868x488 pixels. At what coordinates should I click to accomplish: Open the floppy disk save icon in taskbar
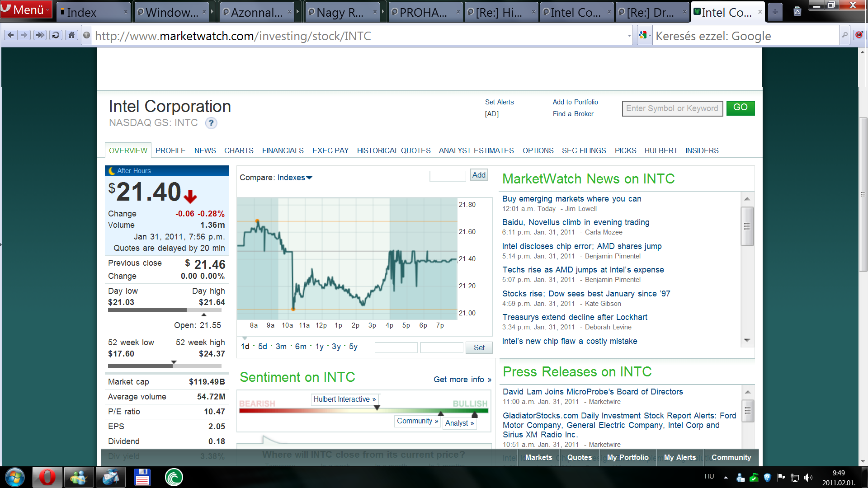tap(142, 477)
